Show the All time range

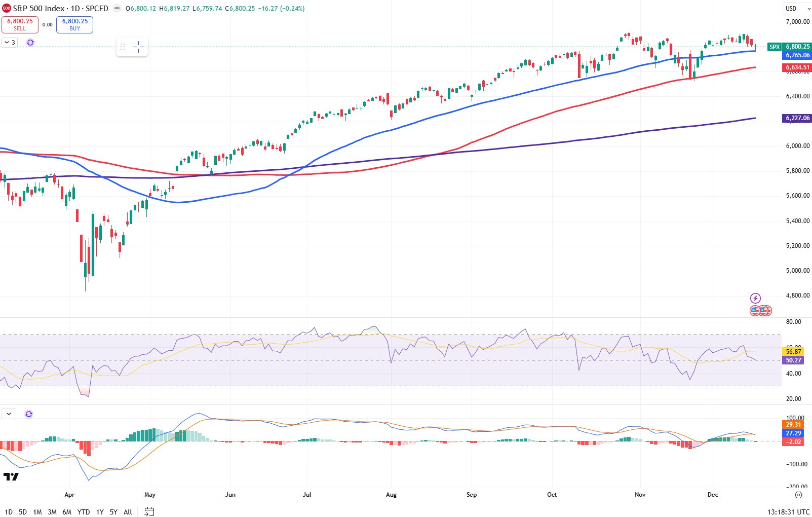[x=128, y=512]
